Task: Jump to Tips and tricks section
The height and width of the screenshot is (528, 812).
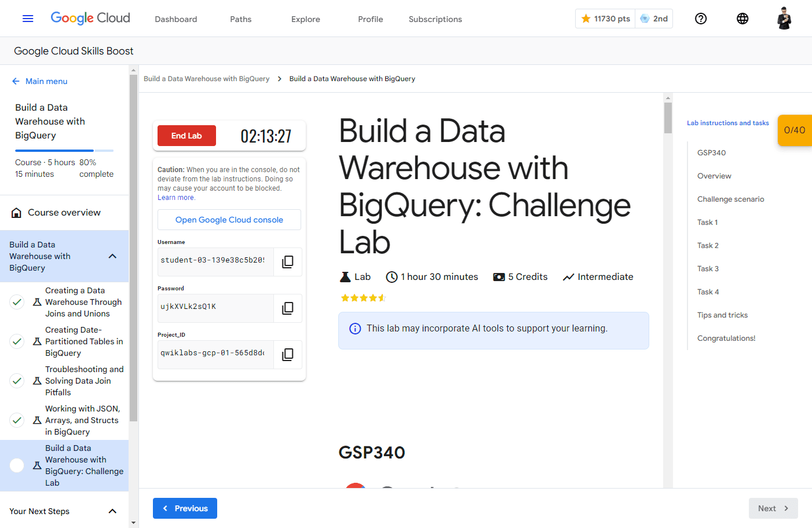Action: (x=722, y=315)
